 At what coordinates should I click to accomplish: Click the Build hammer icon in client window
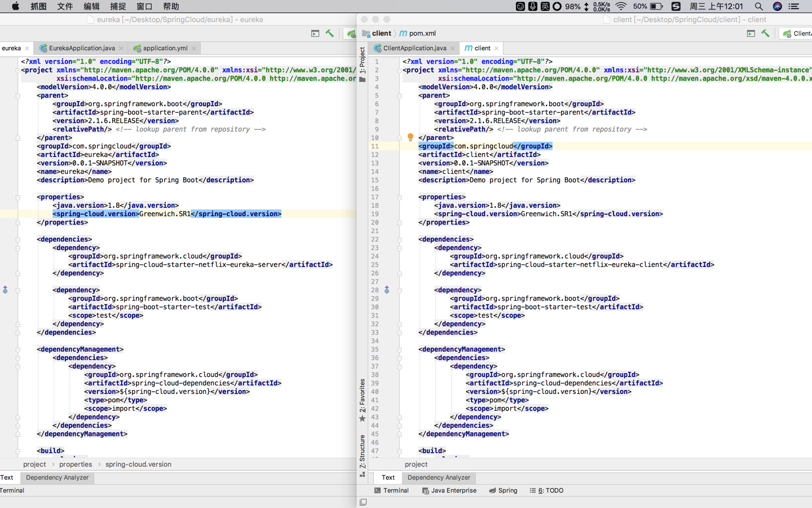pyautogui.click(x=765, y=33)
